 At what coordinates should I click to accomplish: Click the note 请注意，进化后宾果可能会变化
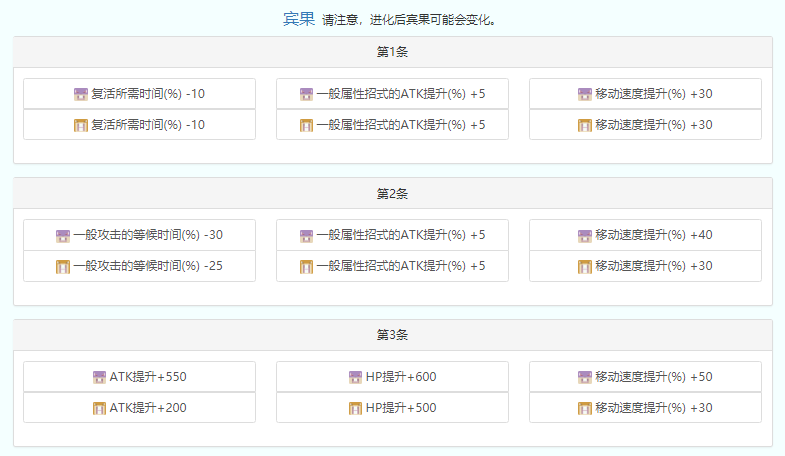pyautogui.click(x=409, y=20)
